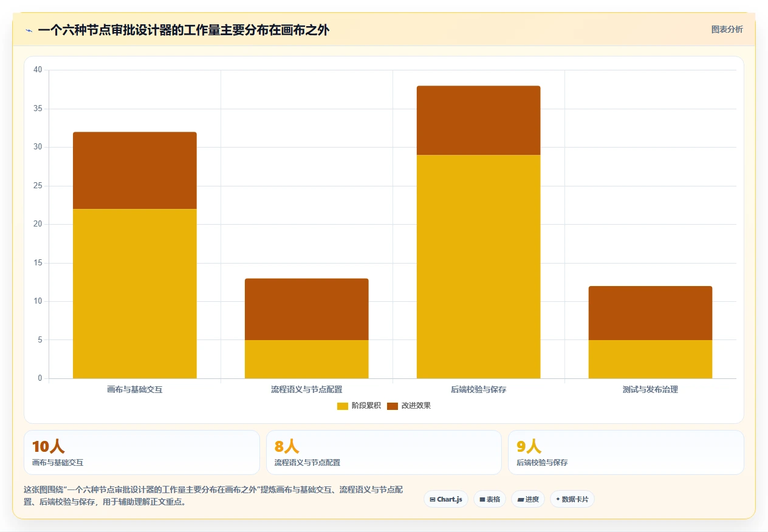The height and width of the screenshot is (532, 768).
Task: Click y-axis value 15
Action: [38, 263]
